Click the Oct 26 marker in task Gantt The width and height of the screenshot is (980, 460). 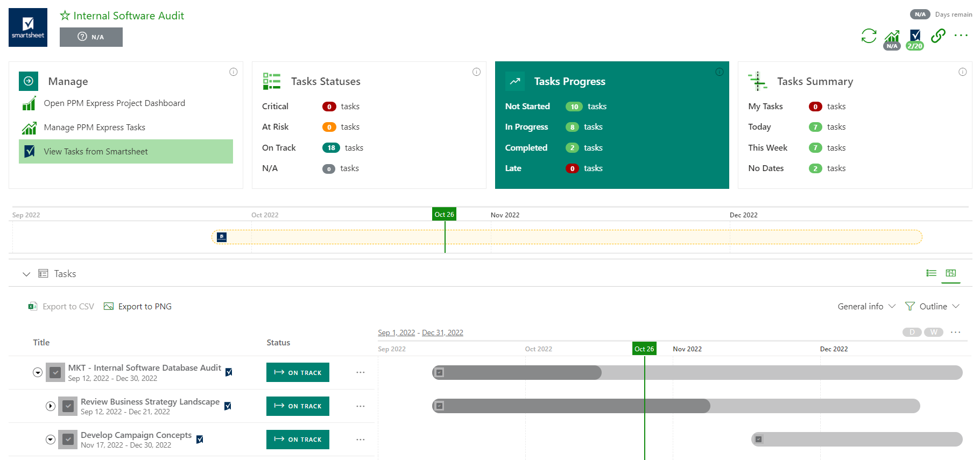[644, 349]
